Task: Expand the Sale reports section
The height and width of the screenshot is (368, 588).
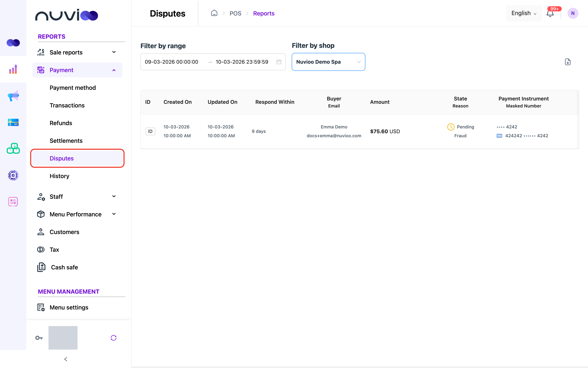Action: pyautogui.click(x=77, y=52)
